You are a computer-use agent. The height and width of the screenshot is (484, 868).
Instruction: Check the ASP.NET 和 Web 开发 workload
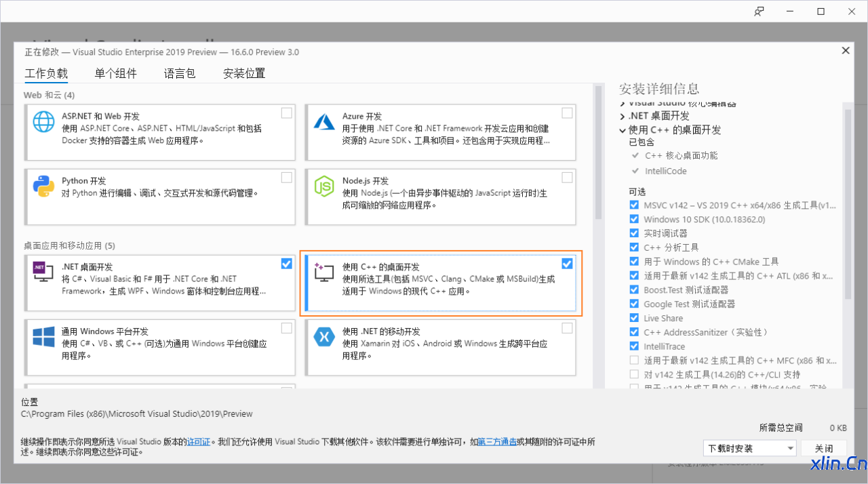click(x=287, y=113)
